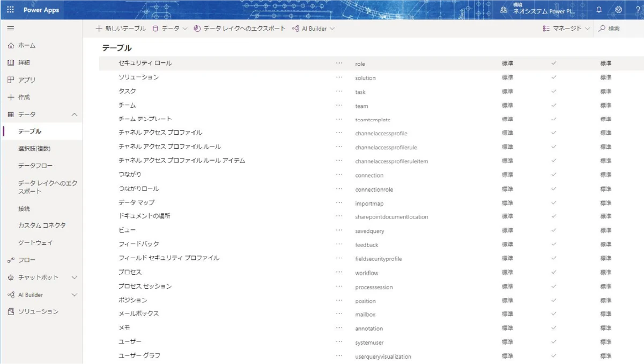Viewport: 644px width, 364px height.
Task: Select 選択肢(複数) in the sidebar
Action: (x=34, y=149)
